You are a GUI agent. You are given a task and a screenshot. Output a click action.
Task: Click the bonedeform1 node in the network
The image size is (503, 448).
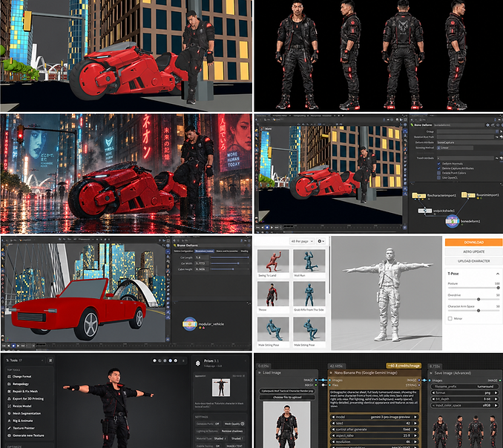(452, 221)
